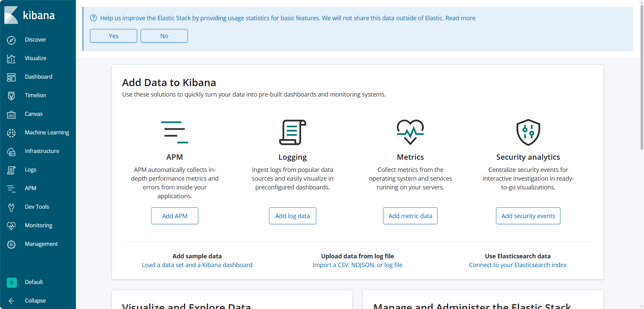Select Dev Tools label in sidebar
Screen dimensions: 644x309
37,207
